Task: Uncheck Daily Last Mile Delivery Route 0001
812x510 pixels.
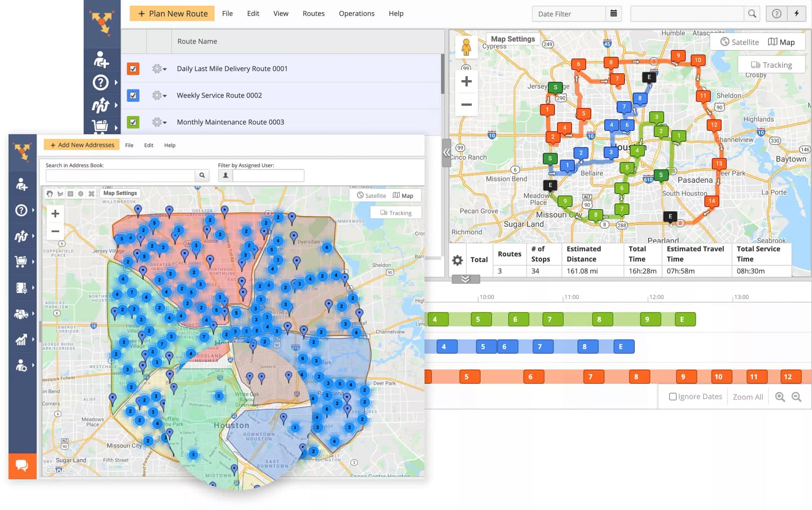Action: tap(133, 69)
